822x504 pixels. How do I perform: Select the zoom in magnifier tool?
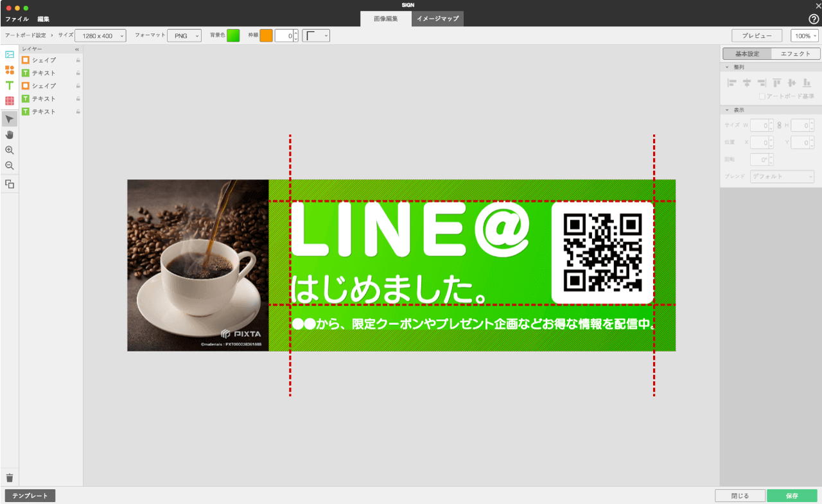[10, 150]
